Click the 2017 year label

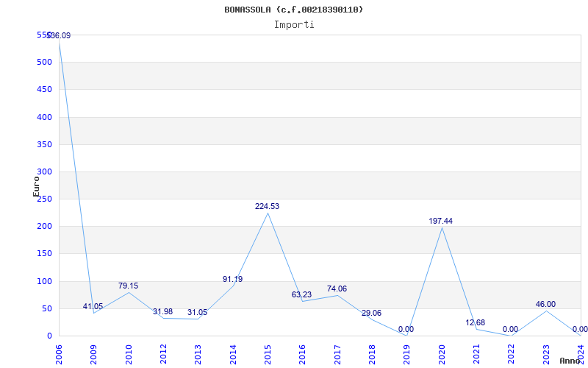[337, 354]
